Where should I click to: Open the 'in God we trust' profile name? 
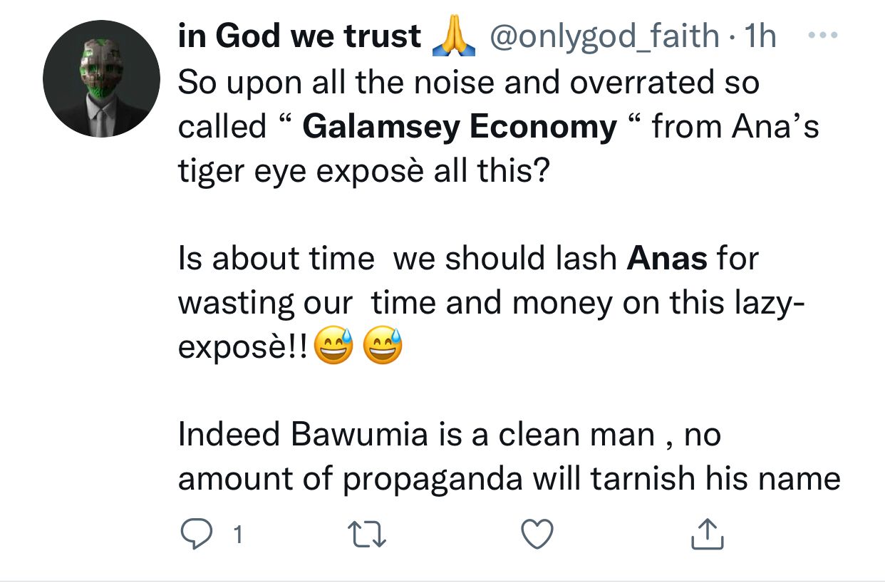tap(300, 37)
